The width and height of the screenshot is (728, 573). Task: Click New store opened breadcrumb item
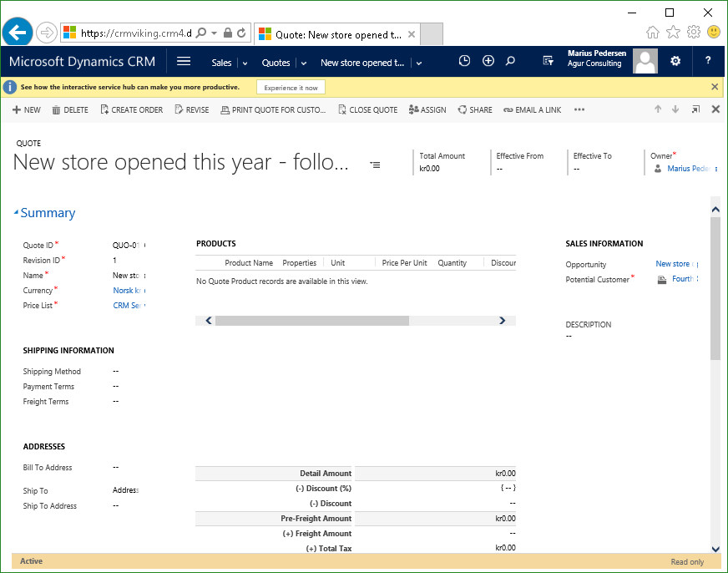[362, 63]
